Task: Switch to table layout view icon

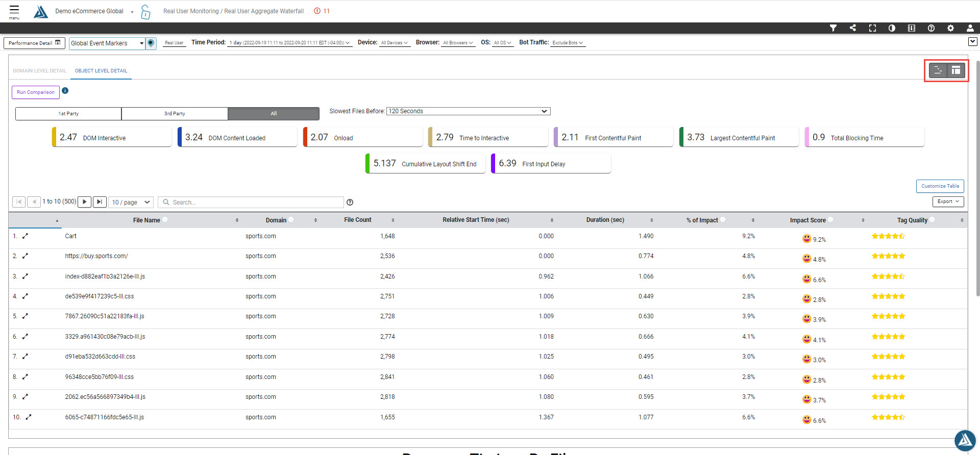Action: tap(956, 70)
